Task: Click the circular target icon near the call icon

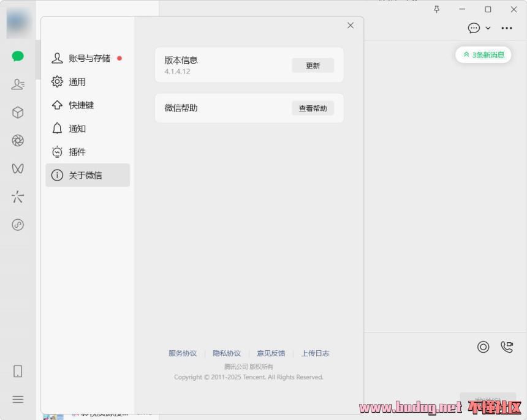Action: 483,347
